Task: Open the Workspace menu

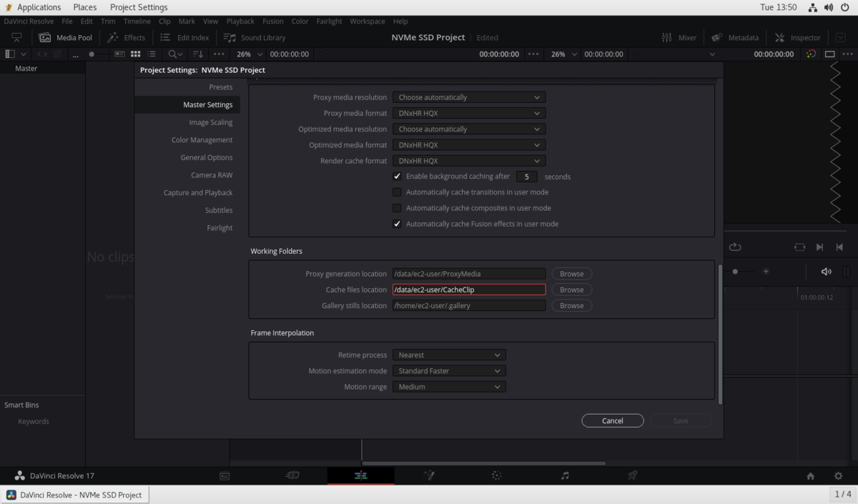Action: [367, 21]
